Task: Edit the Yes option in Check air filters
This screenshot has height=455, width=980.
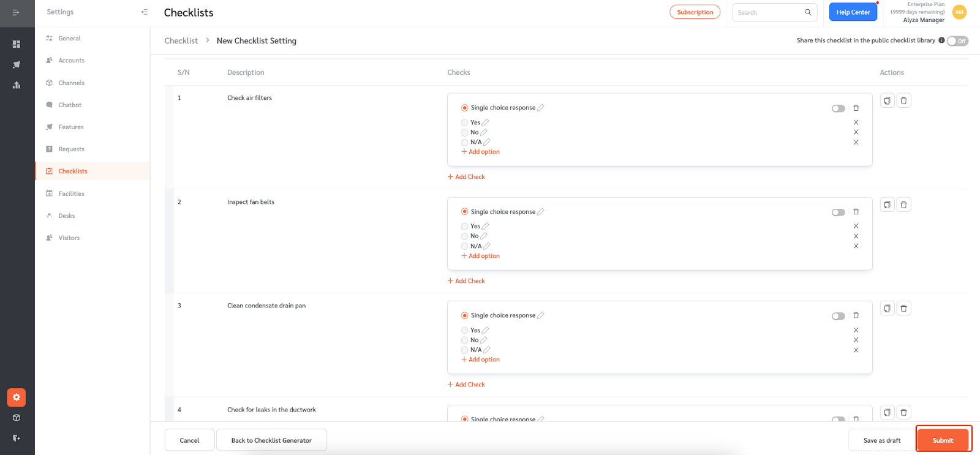Action: point(485,122)
